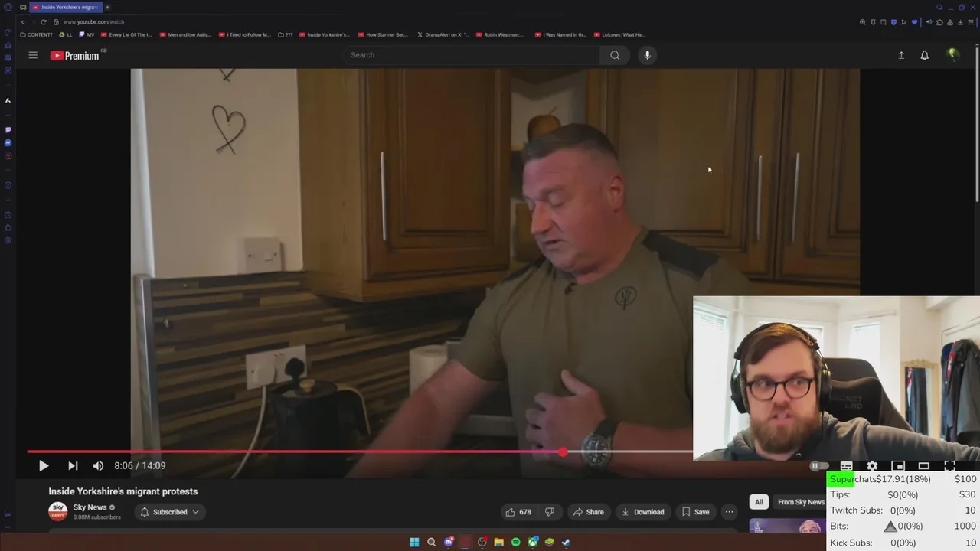Open Spotify from the taskbar

515,542
